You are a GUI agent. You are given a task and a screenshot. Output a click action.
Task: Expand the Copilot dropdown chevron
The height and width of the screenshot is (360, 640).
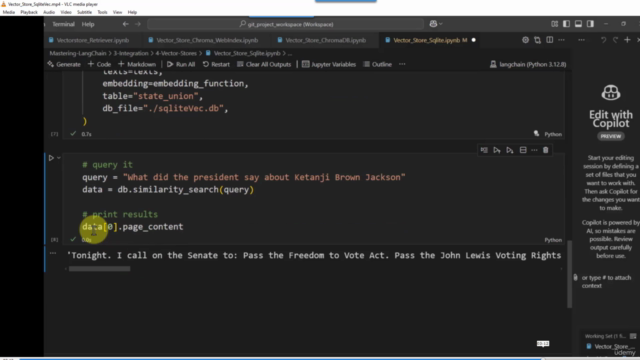[x=441, y=24]
